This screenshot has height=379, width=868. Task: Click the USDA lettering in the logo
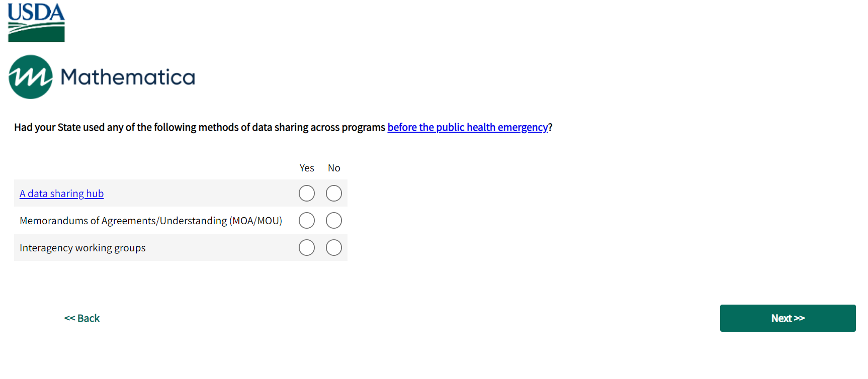click(x=36, y=12)
